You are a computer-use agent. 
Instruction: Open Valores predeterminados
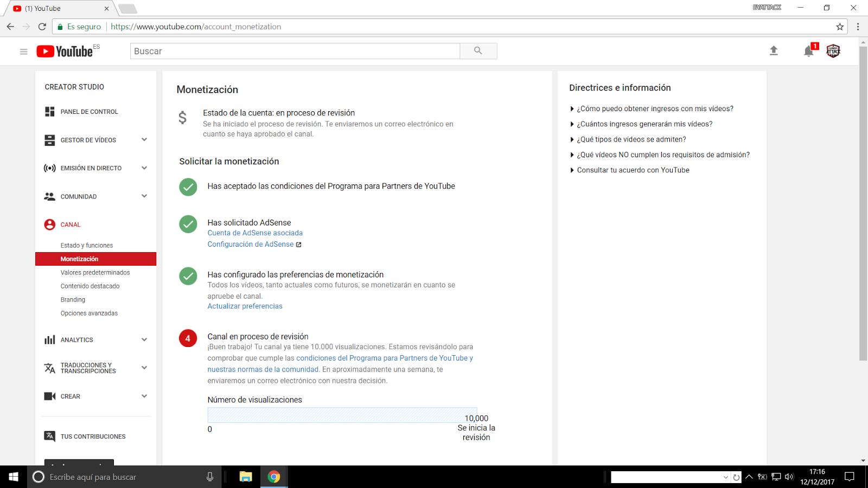95,273
